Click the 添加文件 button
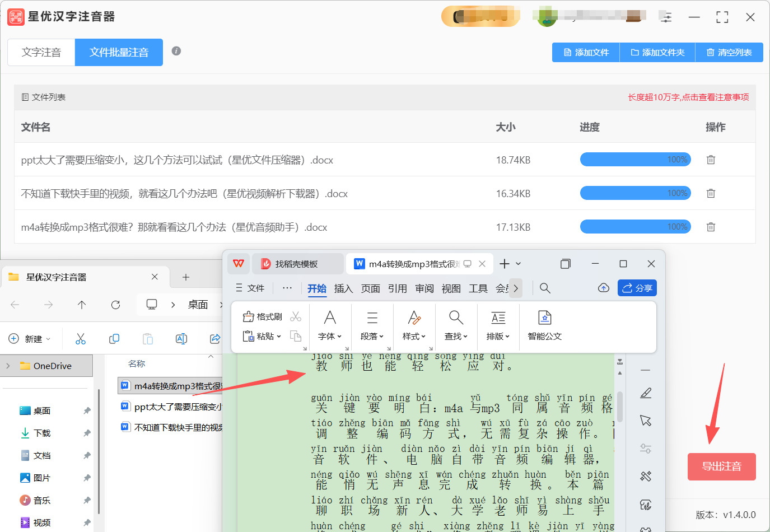770x532 pixels. click(586, 52)
